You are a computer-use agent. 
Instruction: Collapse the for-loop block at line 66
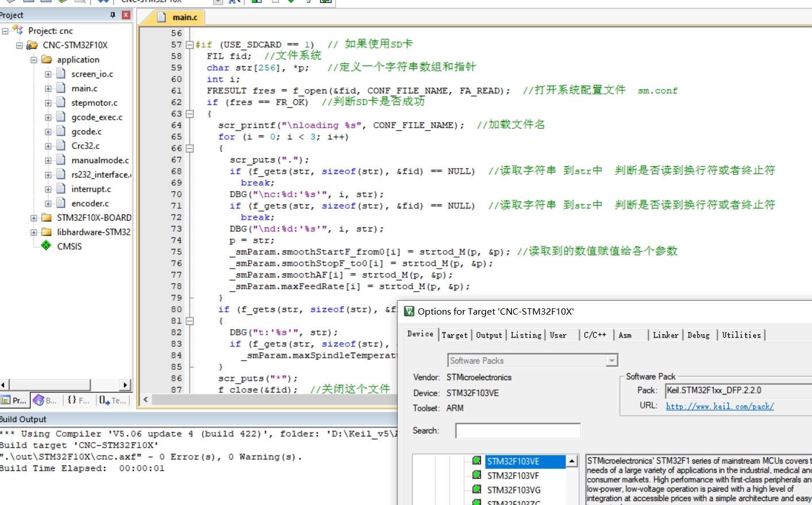[x=190, y=148]
